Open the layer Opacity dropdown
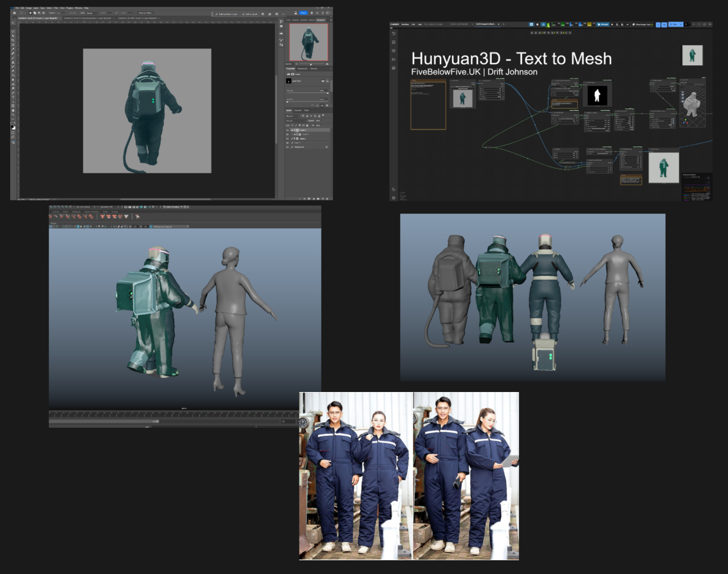The height and width of the screenshot is (574, 728). coord(322,121)
